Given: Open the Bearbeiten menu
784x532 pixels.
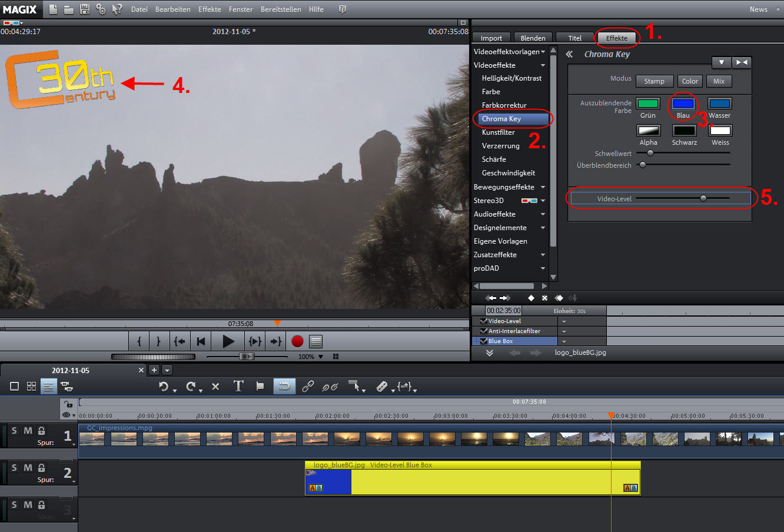Looking at the screenshot, I should (x=172, y=9).
